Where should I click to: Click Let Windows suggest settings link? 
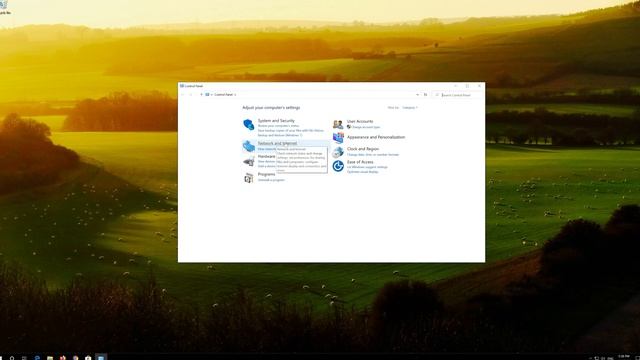367,167
